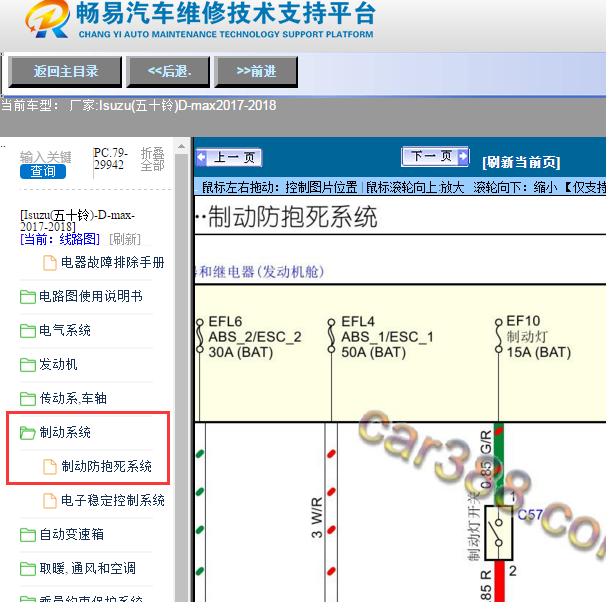Click the 查询 search button
This screenshot has height=602, width=606.
click(43, 171)
